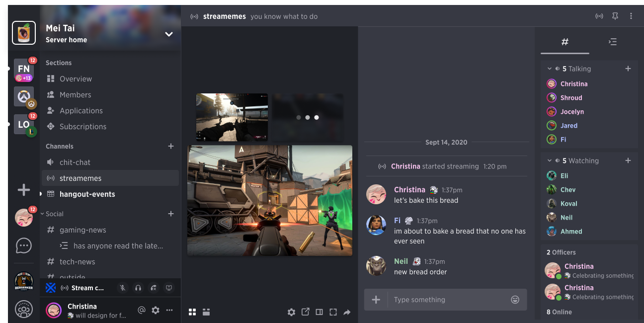Open the Mei Tai server dropdown

[x=169, y=34]
